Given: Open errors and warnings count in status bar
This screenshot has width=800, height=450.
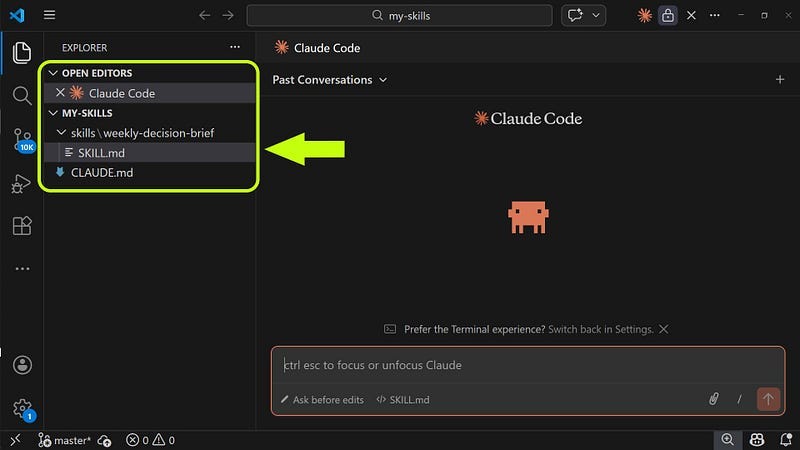Looking at the screenshot, I should (x=151, y=440).
